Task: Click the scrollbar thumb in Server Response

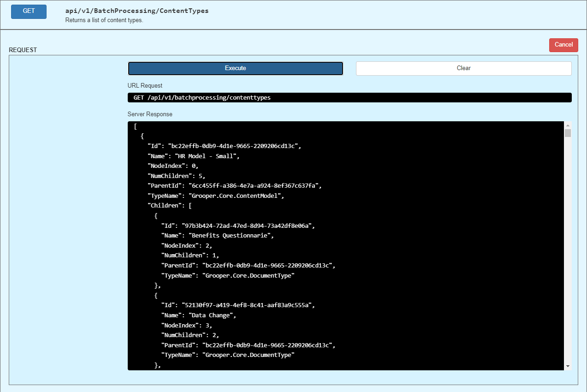Action: click(x=568, y=133)
